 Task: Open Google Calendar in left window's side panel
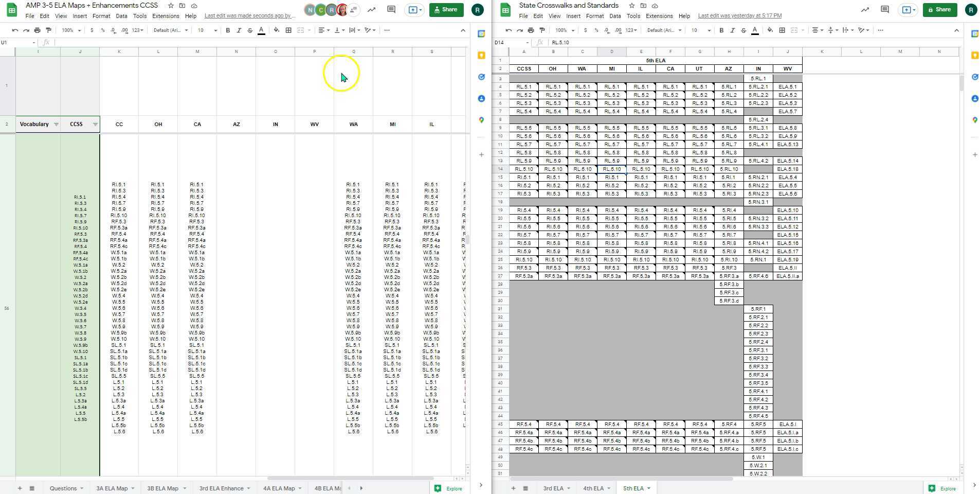(x=481, y=34)
